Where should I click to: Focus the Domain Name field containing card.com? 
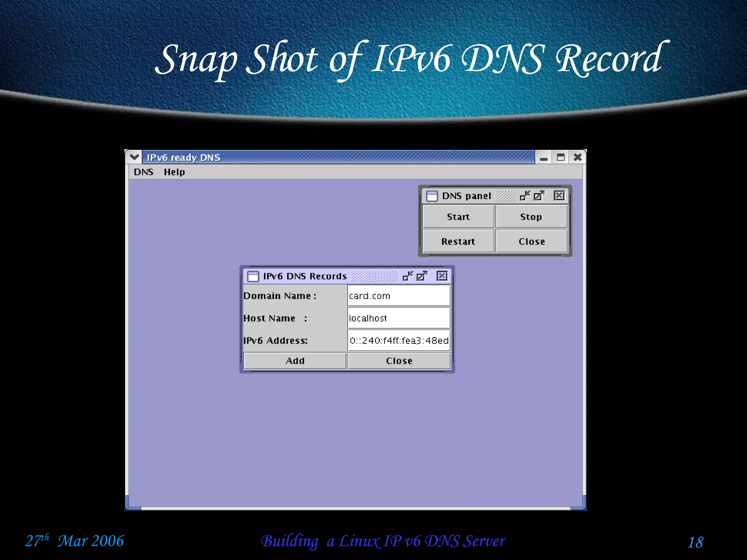pos(399,296)
